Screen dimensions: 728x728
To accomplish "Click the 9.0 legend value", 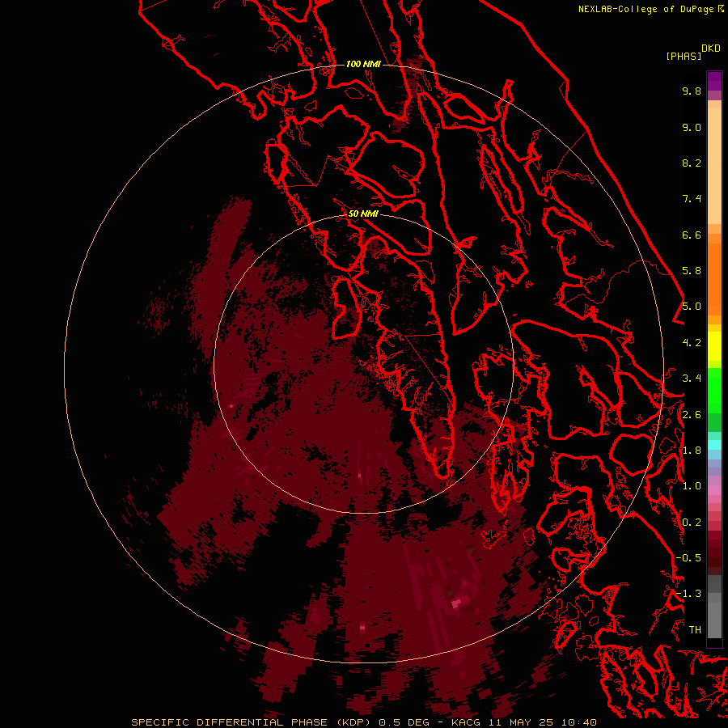I will (692, 127).
